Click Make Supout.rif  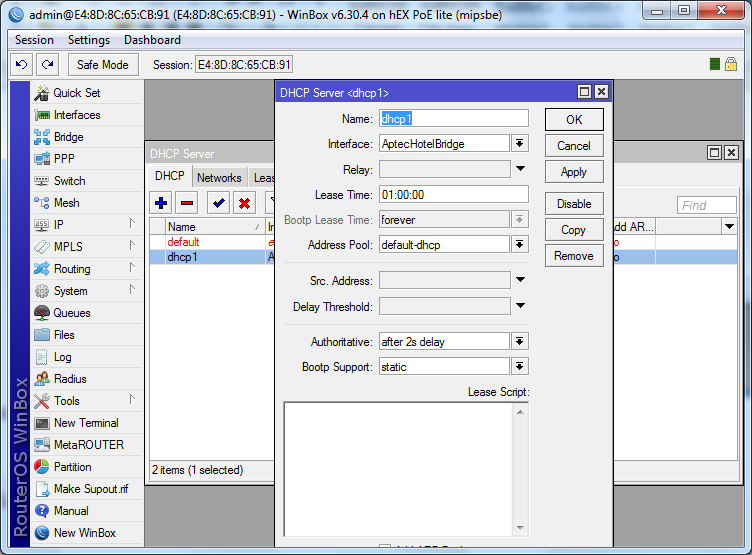tap(87, 489)
